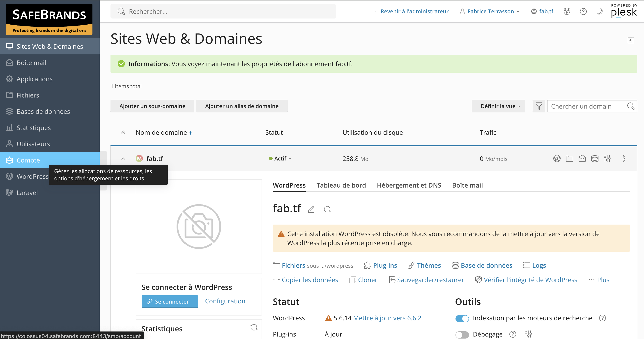Expand the Plus more actions menu
Viewport: 644px width, 339px height.
pyautogui.click(x=599, y=280)
